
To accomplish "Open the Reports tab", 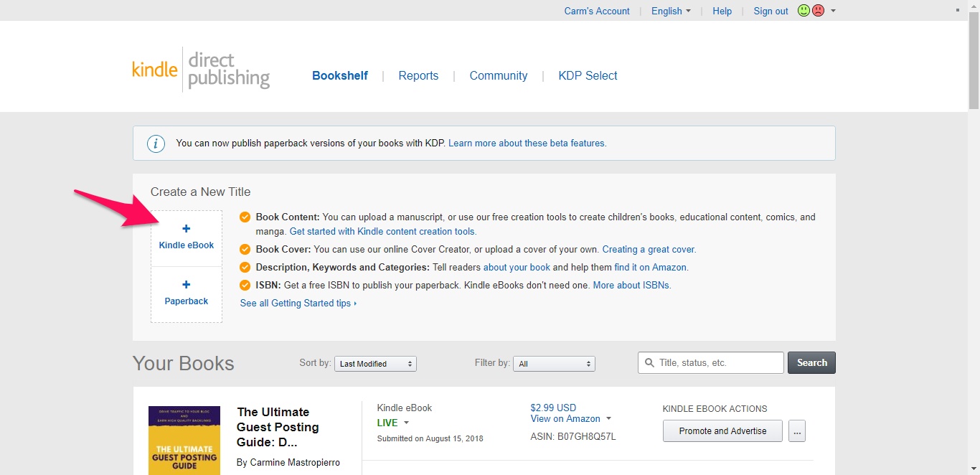I will tap(418, 75).
